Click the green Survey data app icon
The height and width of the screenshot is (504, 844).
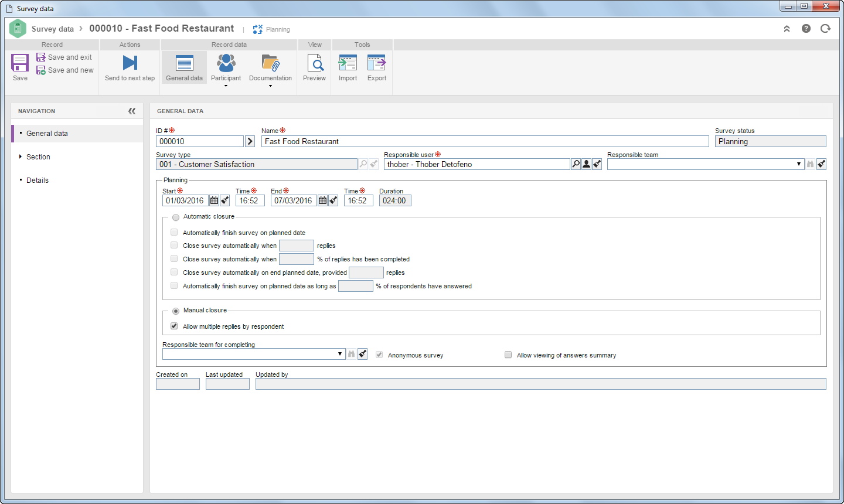[18, 28]
